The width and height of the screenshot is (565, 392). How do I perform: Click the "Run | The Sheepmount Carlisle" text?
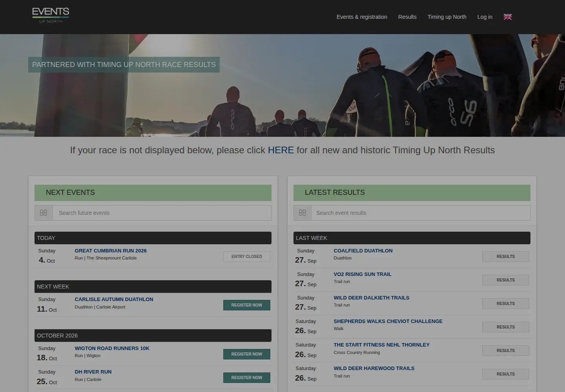coord(106,258)
